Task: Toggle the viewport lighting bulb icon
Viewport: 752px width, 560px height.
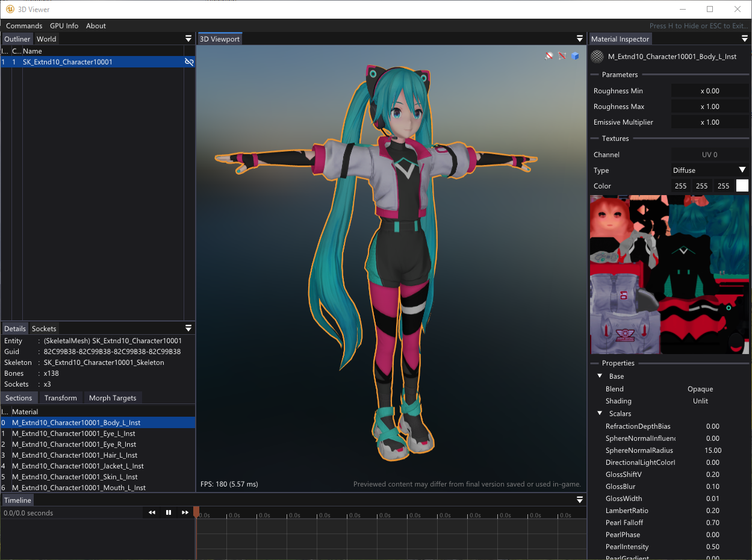Action: [548, 55]
